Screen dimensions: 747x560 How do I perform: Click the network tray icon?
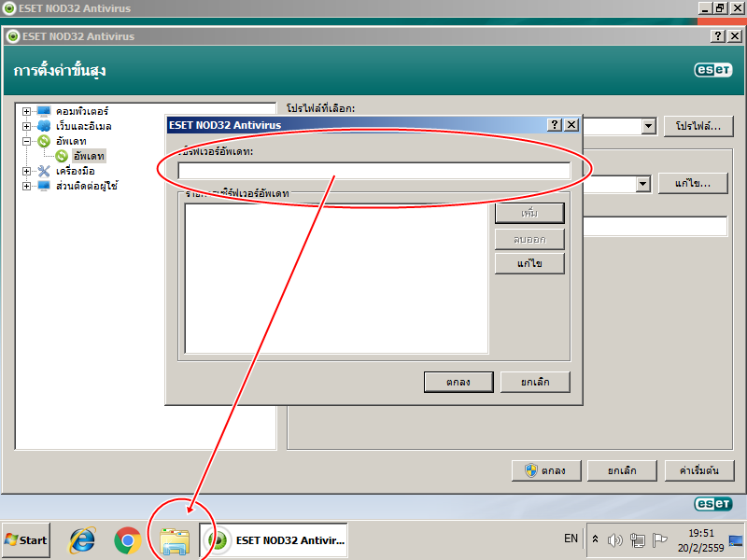pyautogui.click(x=637, y=540)
